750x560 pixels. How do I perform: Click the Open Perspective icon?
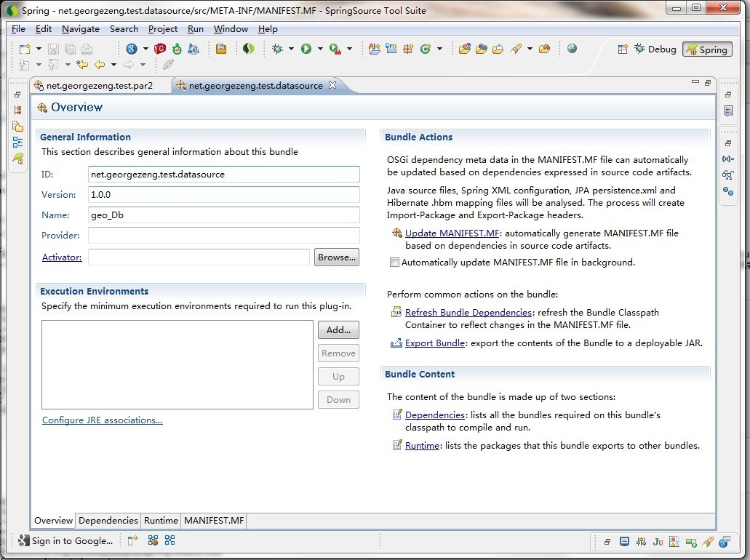(x=623, y=49)
